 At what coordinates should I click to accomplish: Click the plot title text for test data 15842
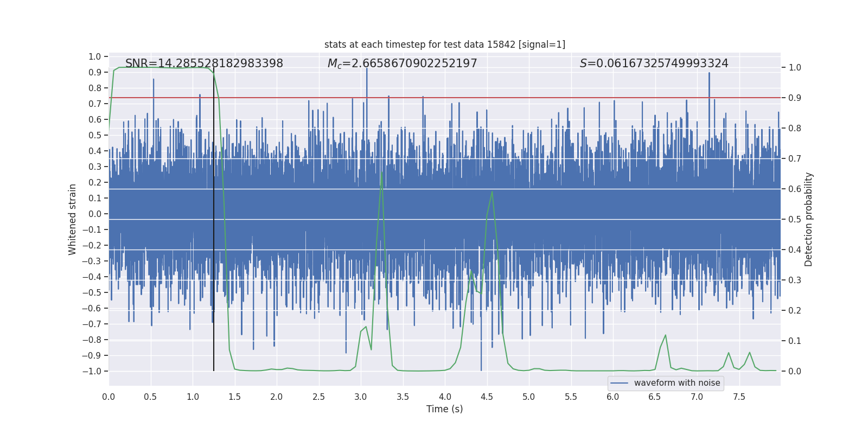[x=445, y=44]
